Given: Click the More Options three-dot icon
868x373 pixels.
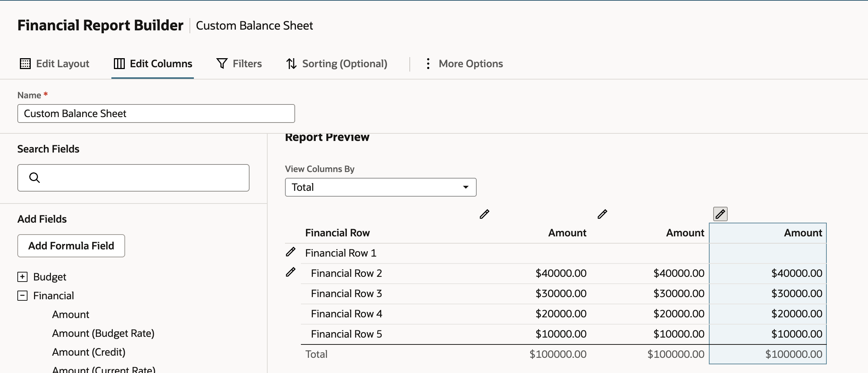Looking at the screenshot, I should coord(428,64).
